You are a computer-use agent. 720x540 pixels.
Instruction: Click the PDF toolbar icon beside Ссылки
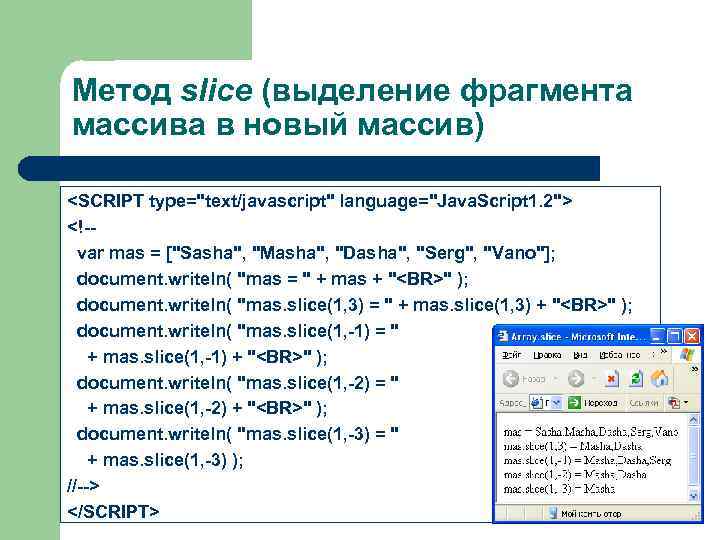point(674,403)
